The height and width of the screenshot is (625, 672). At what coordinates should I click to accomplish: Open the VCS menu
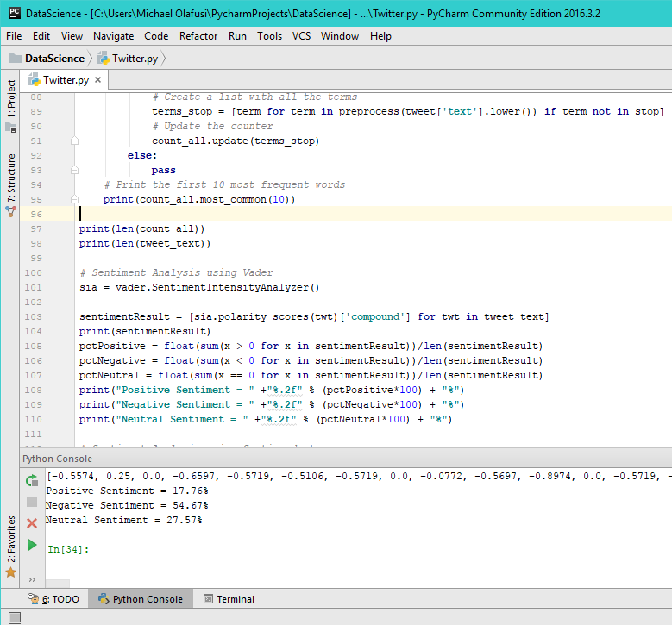coord(301,36)
